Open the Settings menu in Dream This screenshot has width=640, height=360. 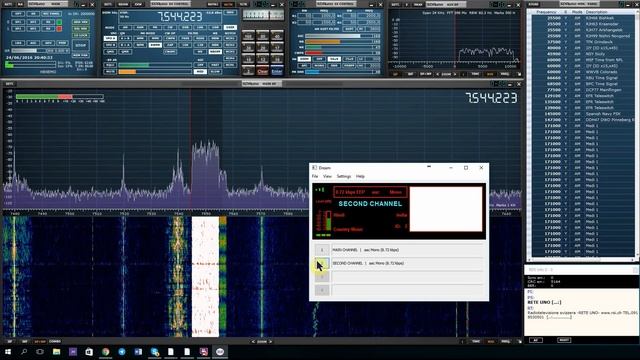[344, 176]
